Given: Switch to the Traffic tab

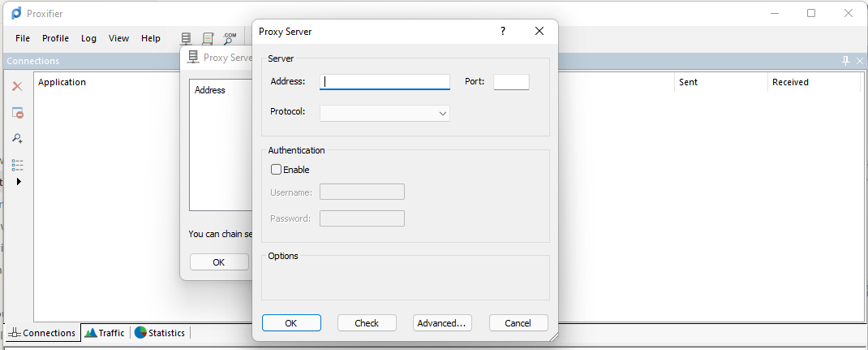Looking at the screenshot, I should point(105,333).
